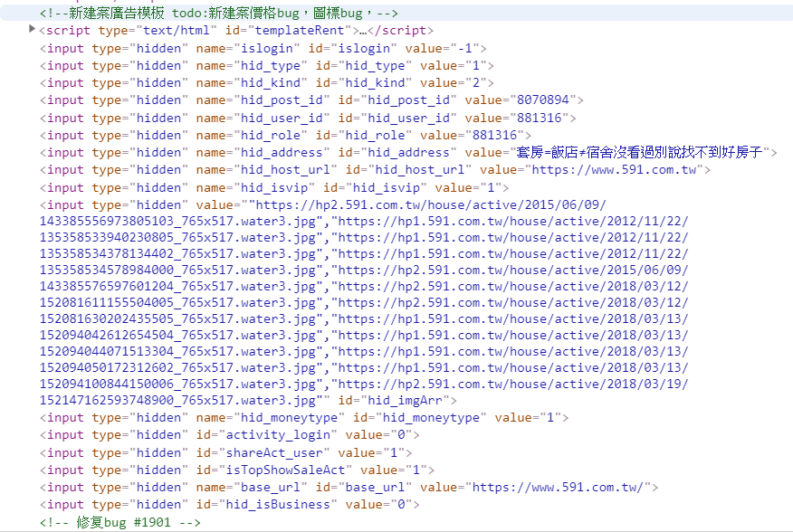Select the hid_user_id input line

click(308, 118)
